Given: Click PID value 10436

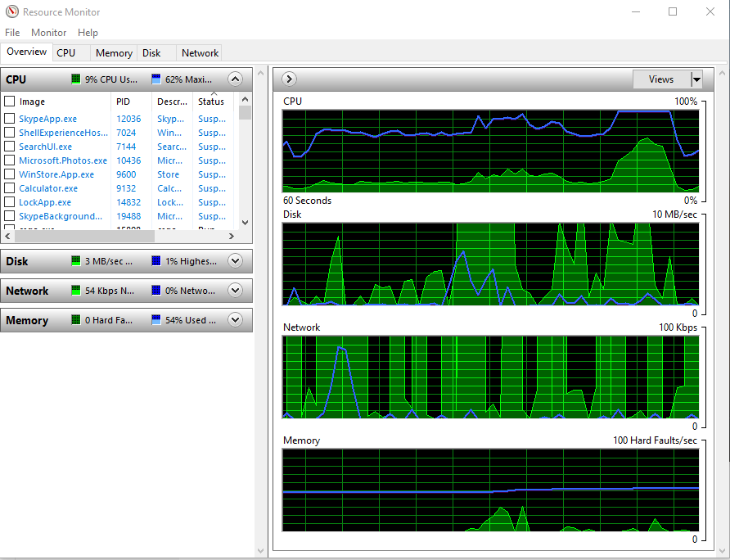Looking at the screenshot, I should tap(128, 160).
